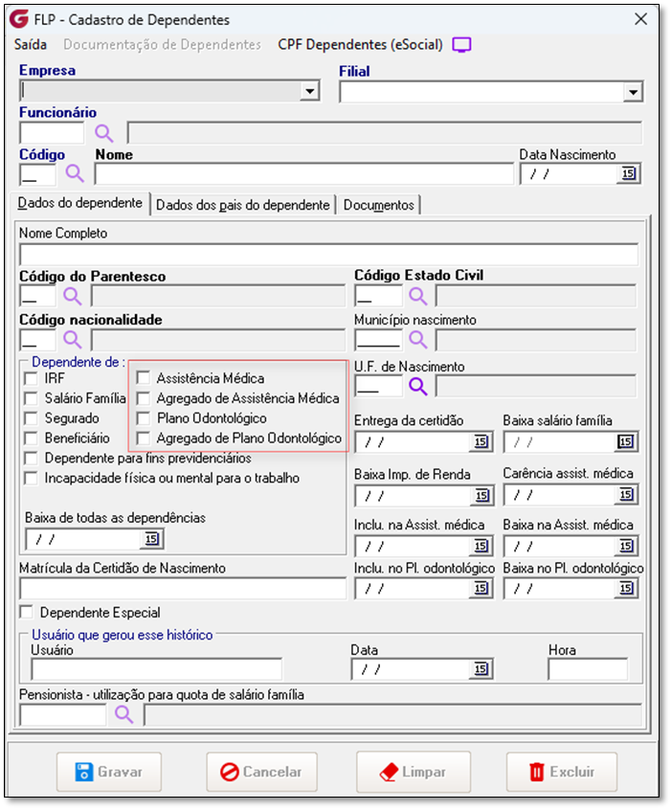Open the Data Nascimento calendar picker

click(x=628, y=173)
